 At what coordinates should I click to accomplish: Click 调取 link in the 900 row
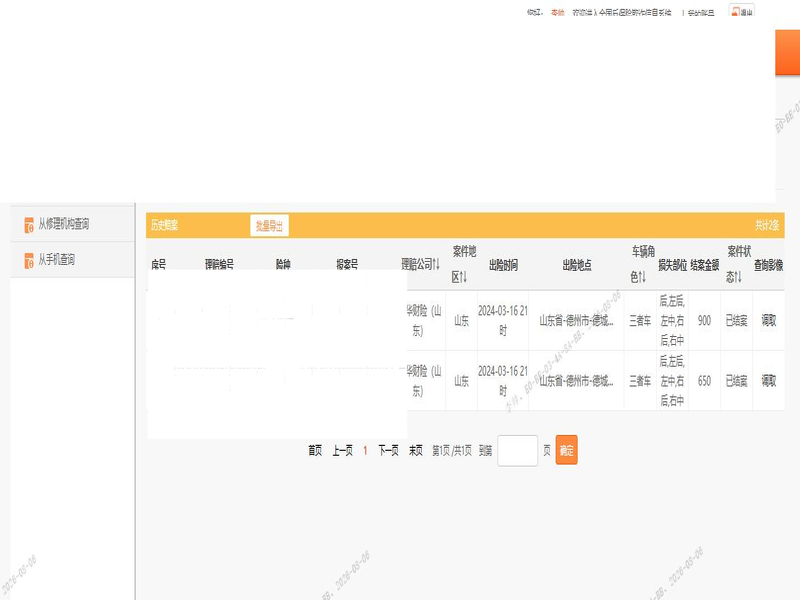[x=768, y=320]
